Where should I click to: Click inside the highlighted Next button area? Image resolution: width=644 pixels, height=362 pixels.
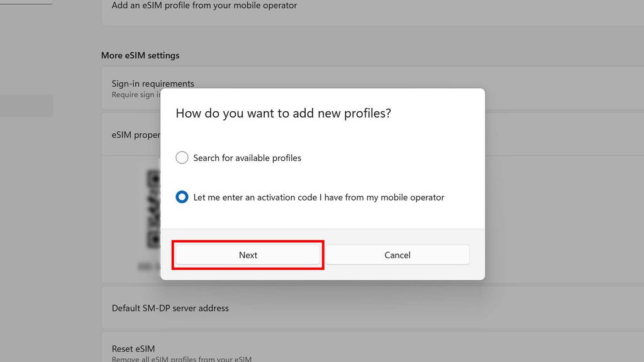248,255
